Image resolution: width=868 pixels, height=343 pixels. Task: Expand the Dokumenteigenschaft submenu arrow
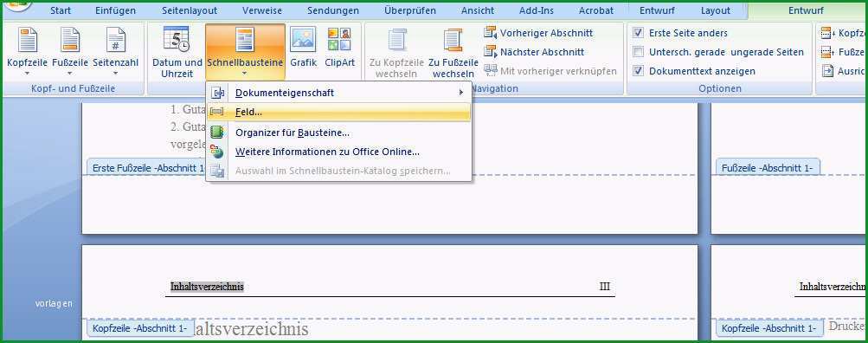461,93
